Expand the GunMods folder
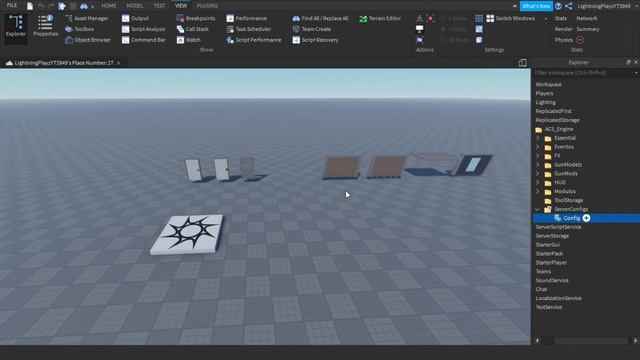 pos(538,173)
